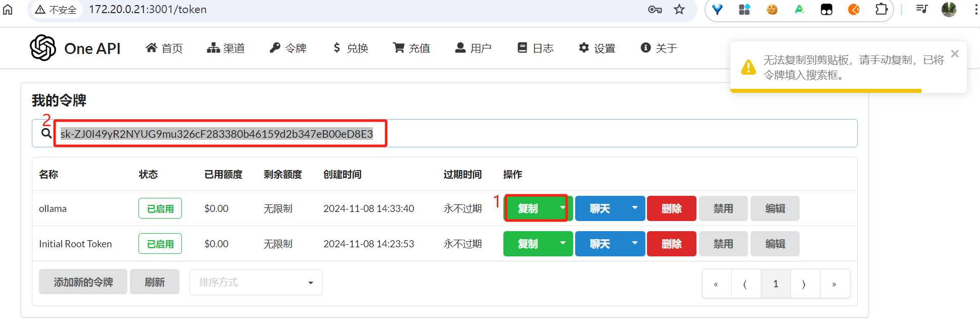
Task: Delete the Initial Root Token
Action: [672, 244]
